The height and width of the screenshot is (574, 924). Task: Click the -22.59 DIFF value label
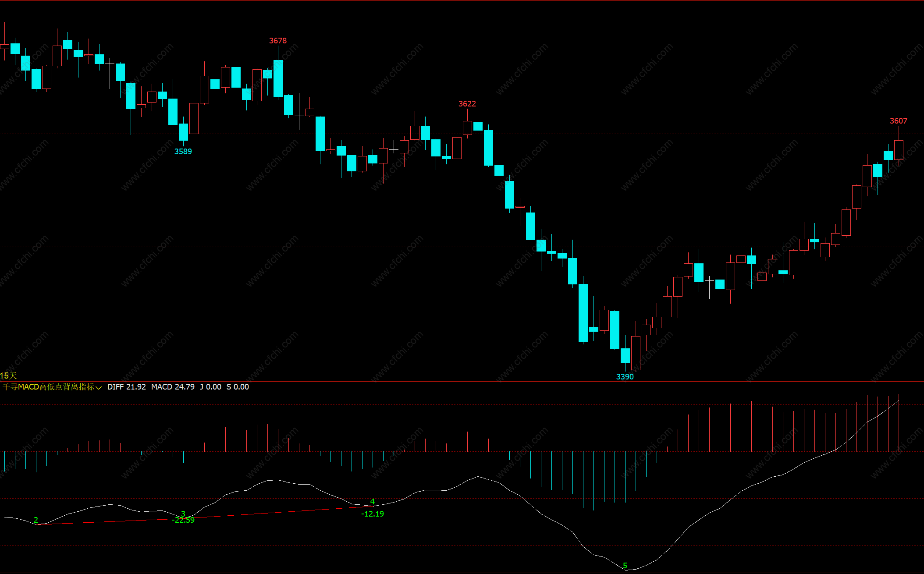[x=184, y=521]
